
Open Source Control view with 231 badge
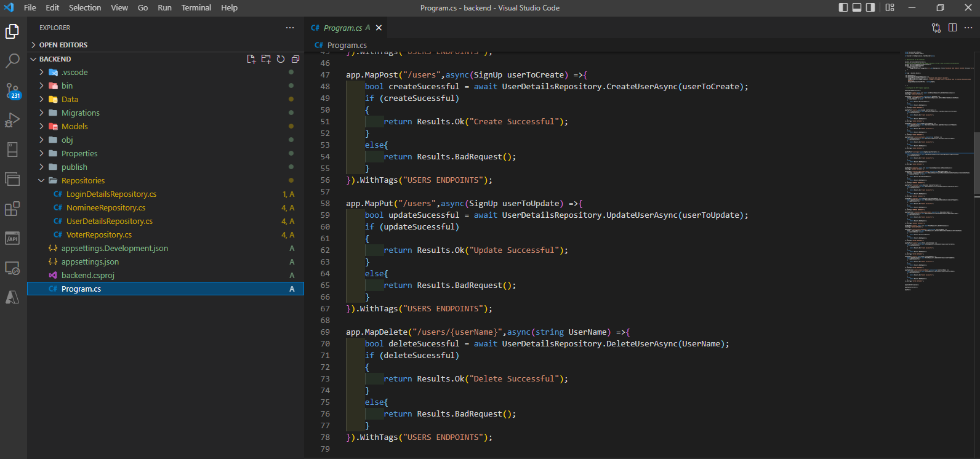pos(12,90)
